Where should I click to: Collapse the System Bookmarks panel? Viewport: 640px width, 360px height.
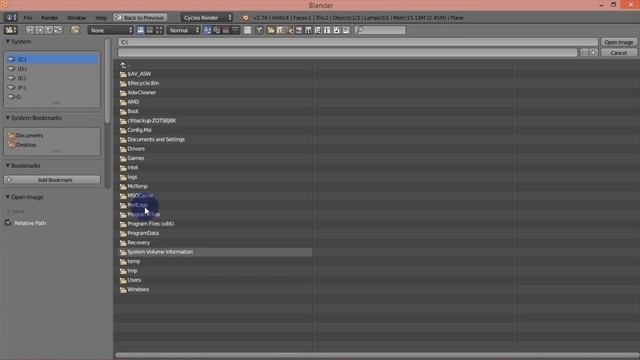click(x=8, y=118)
